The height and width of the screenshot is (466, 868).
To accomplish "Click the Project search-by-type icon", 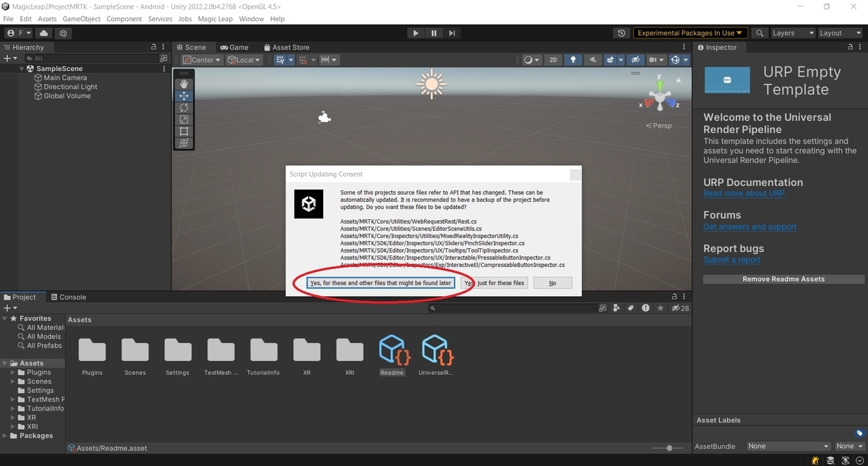I will 616,308.
